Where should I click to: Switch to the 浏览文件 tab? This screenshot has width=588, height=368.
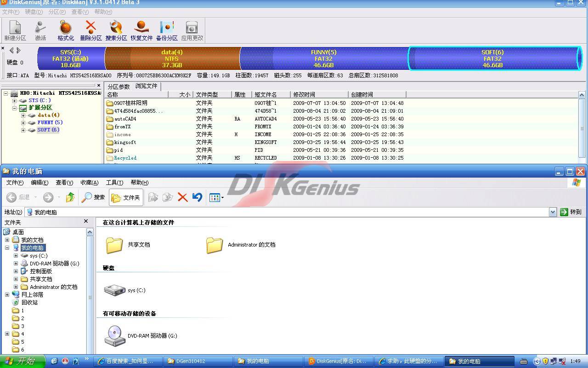[147, 86]
